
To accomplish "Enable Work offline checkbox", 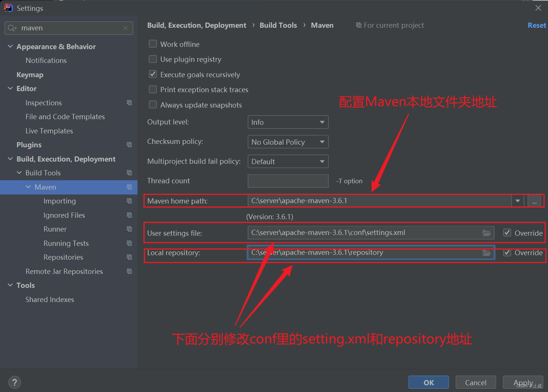I will [153, 44].
